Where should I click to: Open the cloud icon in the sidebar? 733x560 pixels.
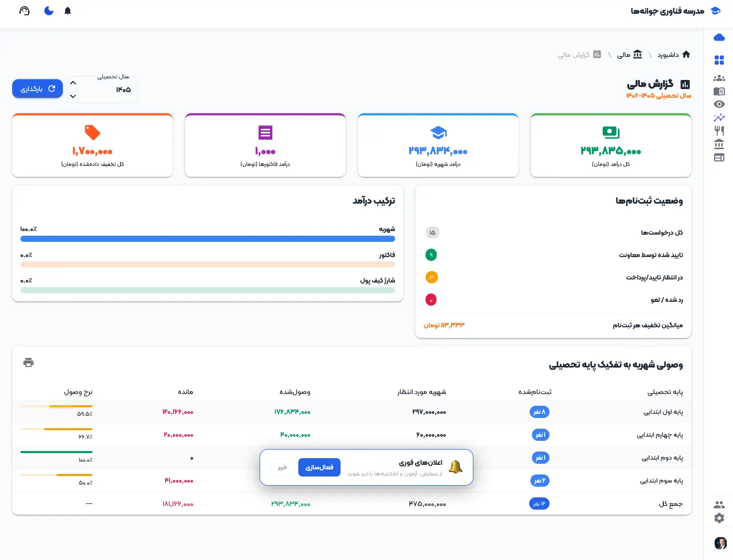tap(719, 38)
